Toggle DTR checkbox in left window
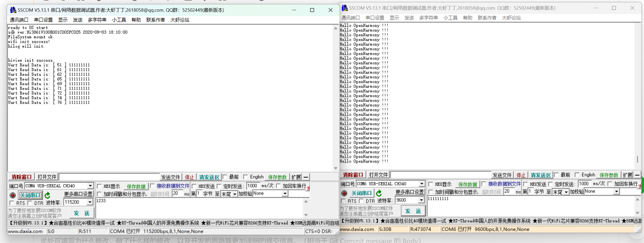 click(x=30, y=203)
